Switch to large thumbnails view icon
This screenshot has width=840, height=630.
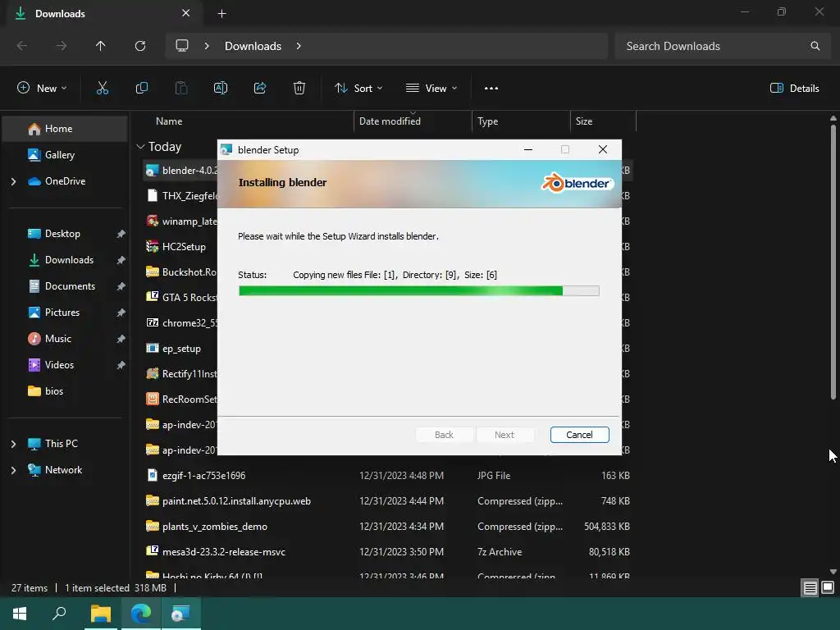pyautogui.click(x=828, y=587)
